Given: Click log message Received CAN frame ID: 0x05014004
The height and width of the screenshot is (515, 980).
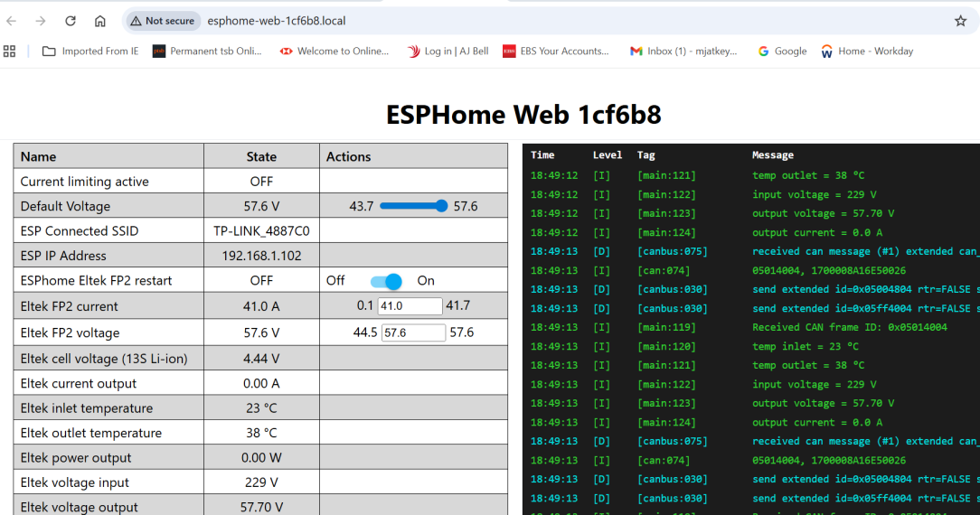Looking at the screenshot, I should (850, 327).
